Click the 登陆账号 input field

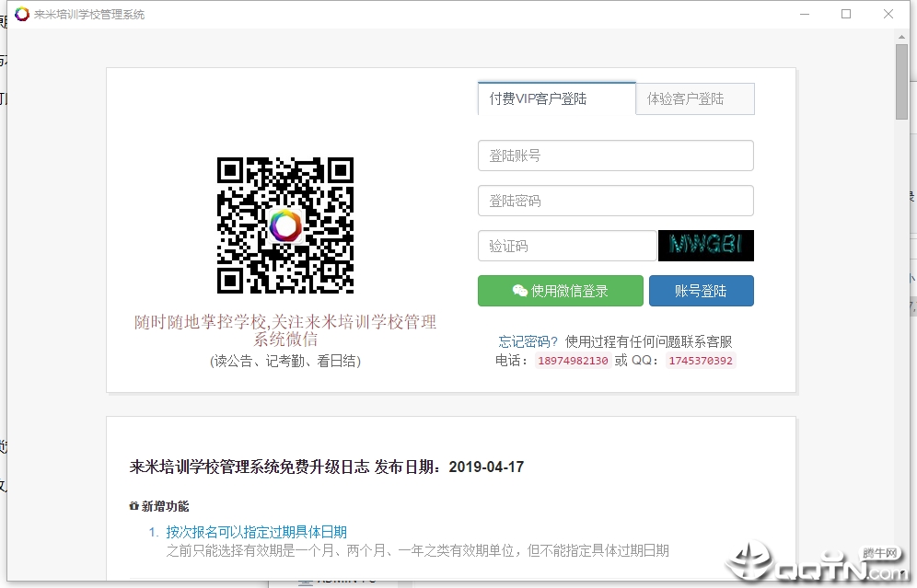pyautogui.click(x=615, y=156)
